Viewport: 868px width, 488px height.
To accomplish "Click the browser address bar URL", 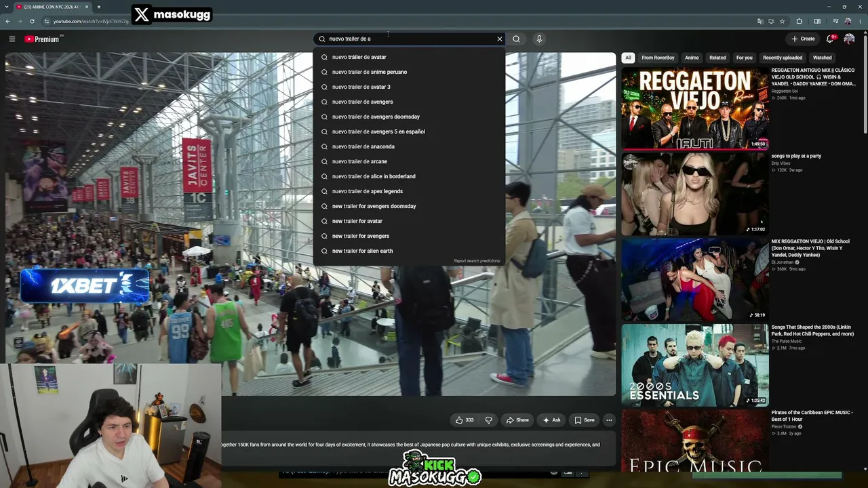I will click(x=91, y=21).
